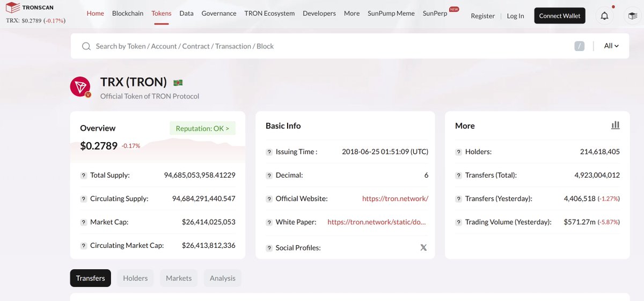The height and width of the screenshot is (301, 644).
Task: Open the notifications bell icon
Action: coord(604,16)
